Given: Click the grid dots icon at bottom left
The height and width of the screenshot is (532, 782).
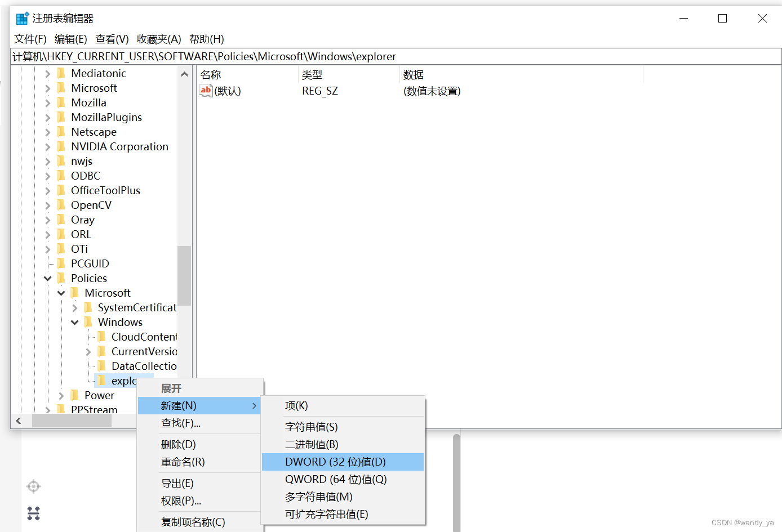Looking at the screenshot, I should click(34, 513).
